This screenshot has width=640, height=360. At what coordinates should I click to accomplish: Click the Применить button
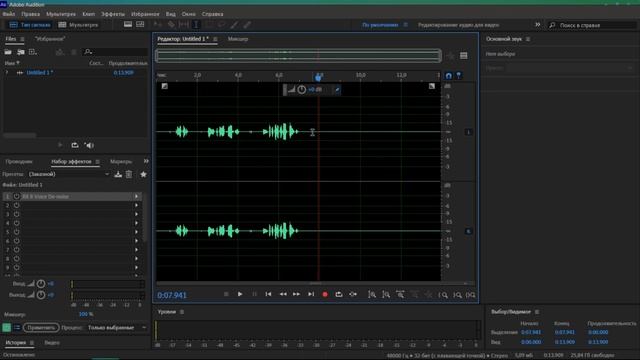point(41,327)
